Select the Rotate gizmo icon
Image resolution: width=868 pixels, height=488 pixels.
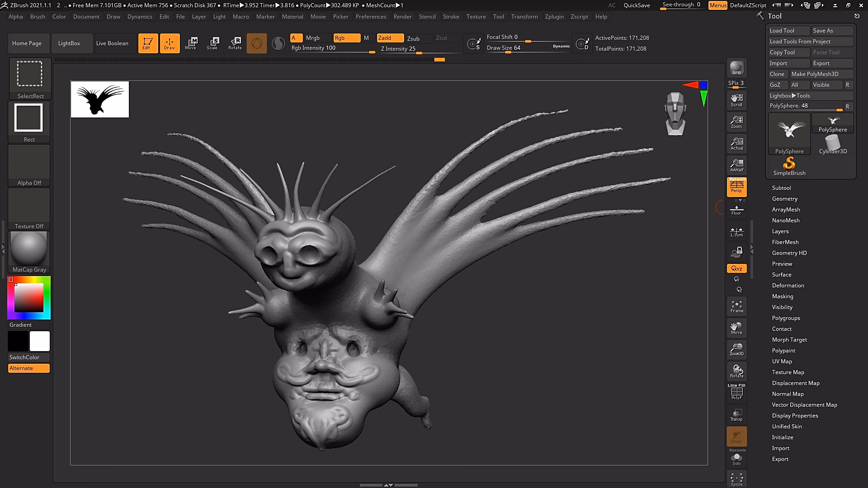tap(235, 43)
